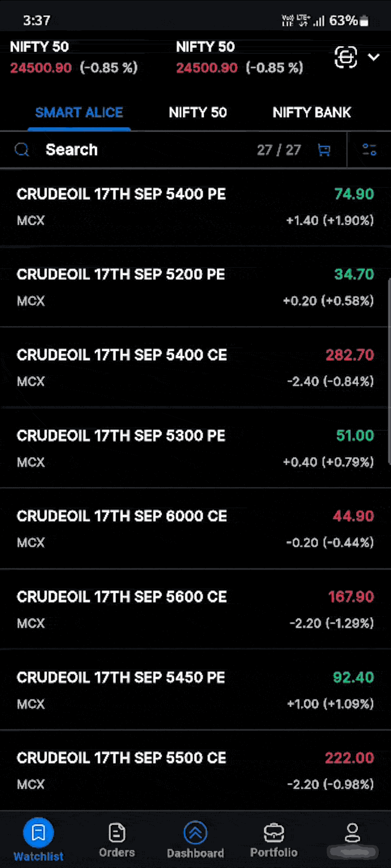Tap the Watchlist bookmark icon
Image resolution: width=391 pixels, height=868 pixels.
(x=38, y=832)
